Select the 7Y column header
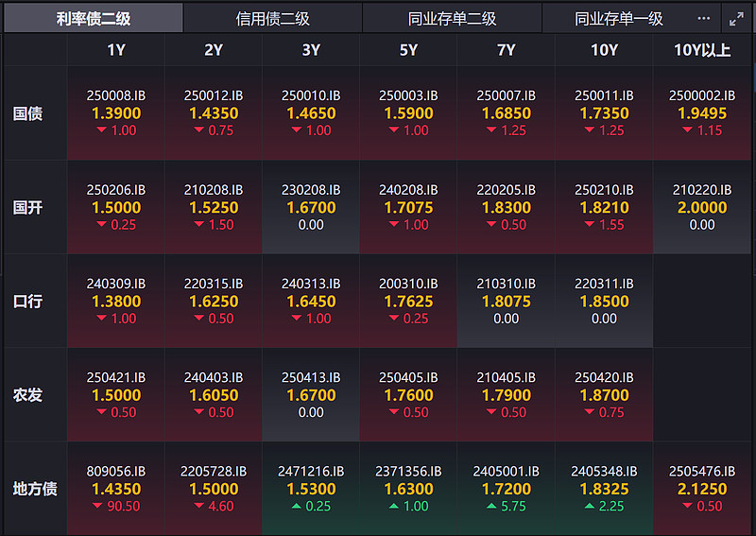 point(507,50)
